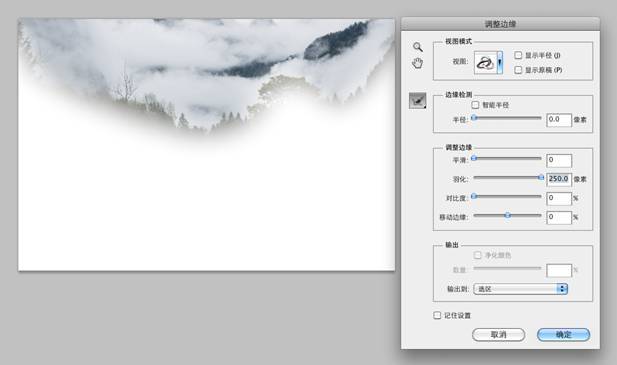The image size is (617, 365).
Task: Toggle the 记住设置 remember settings checkbox
Action: pyautogui.click(x=437, y=315)
